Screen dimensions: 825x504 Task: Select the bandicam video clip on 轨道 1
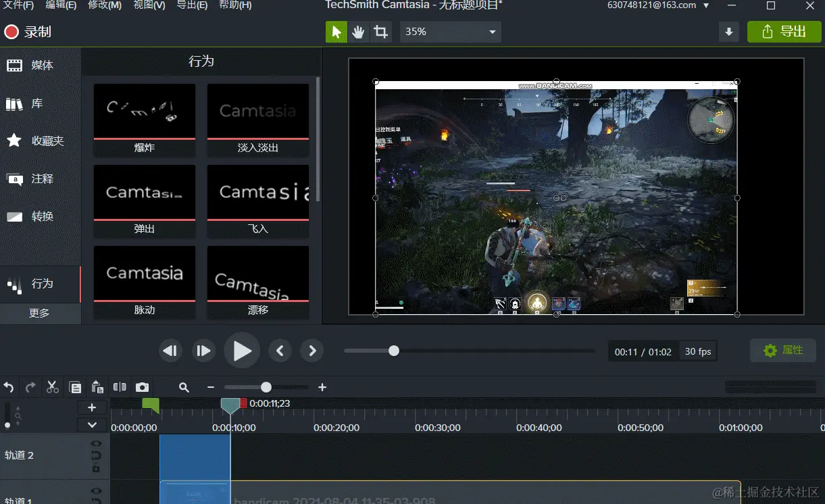click(451, 493)
